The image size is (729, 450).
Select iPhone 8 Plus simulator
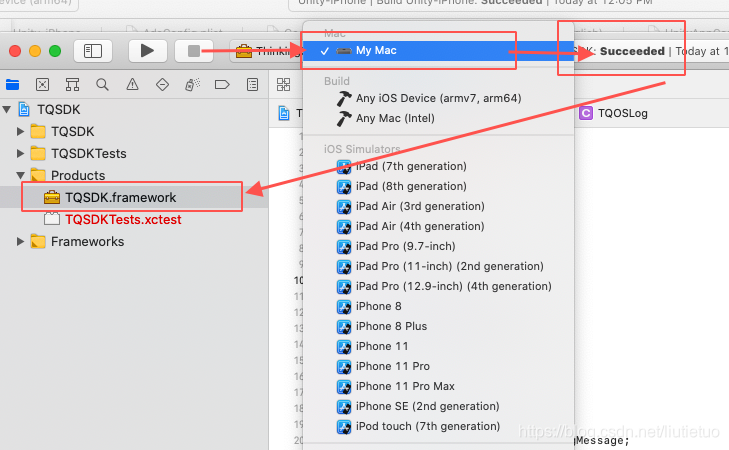coord(438,326)
